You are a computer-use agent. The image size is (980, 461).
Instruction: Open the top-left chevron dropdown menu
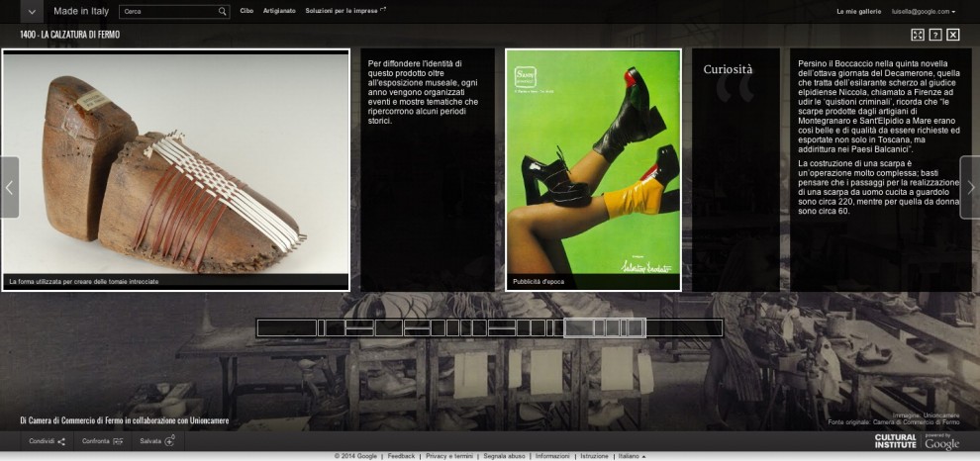pyautogui.click(x=32, y=11)
